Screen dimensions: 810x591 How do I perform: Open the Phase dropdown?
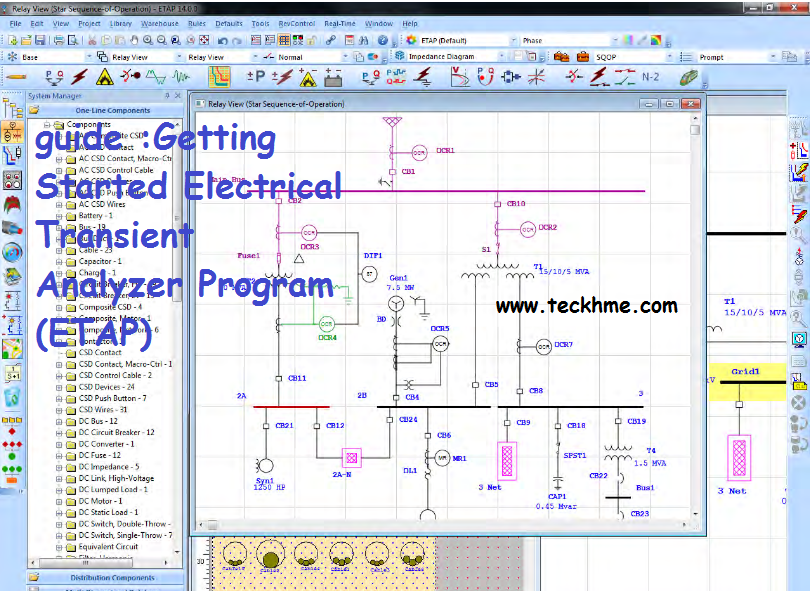615,40
